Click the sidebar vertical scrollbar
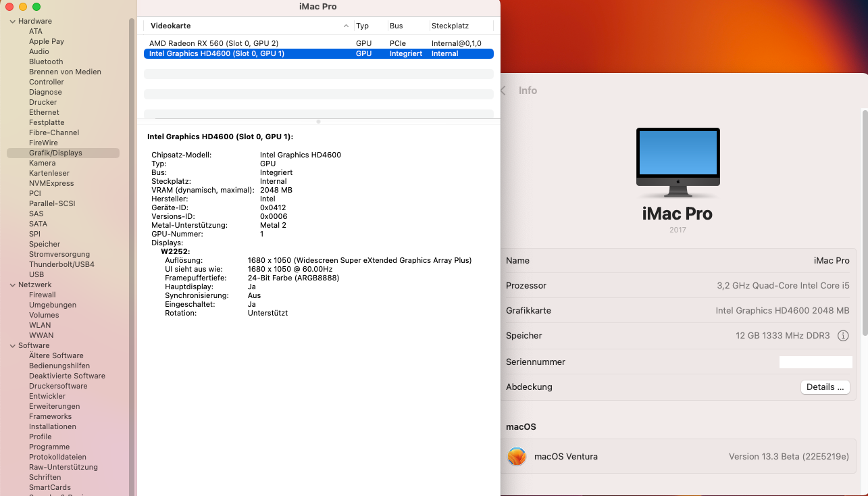Image resolution: width=868 pixels, height=496 pixels. pos(132,203)
